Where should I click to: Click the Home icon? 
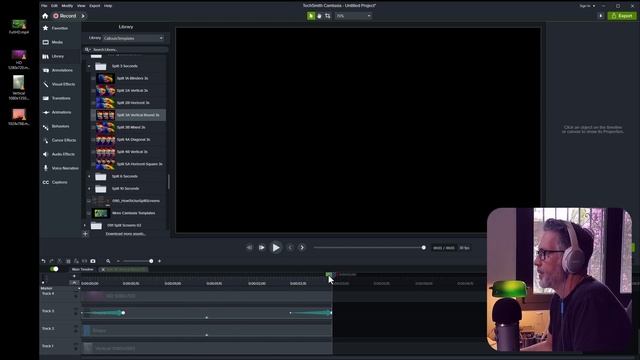tap(45, 16)
